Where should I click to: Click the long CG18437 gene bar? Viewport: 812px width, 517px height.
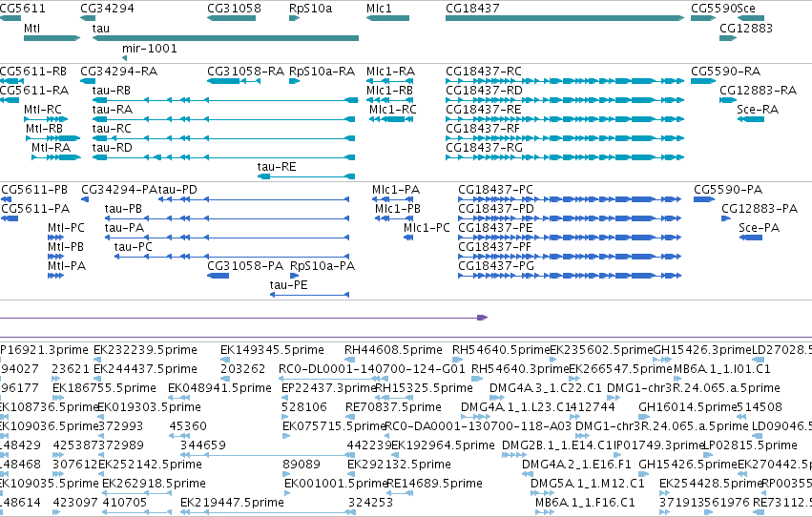pos(565,18)
